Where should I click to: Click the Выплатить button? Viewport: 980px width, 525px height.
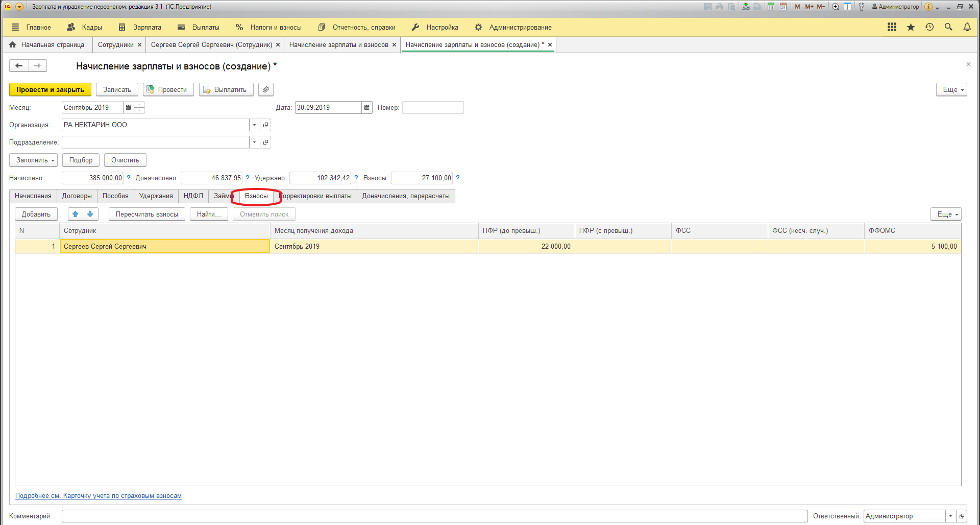point(226,89)
